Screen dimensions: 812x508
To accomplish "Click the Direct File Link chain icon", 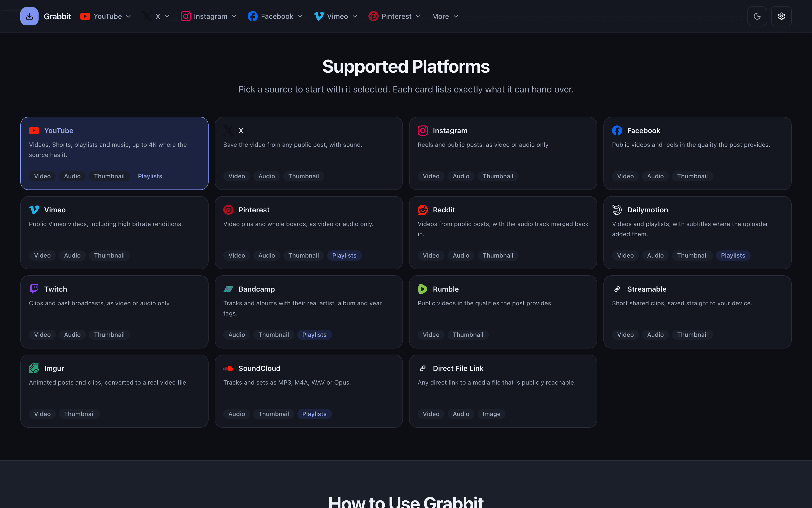I will (x=422, y=368).
